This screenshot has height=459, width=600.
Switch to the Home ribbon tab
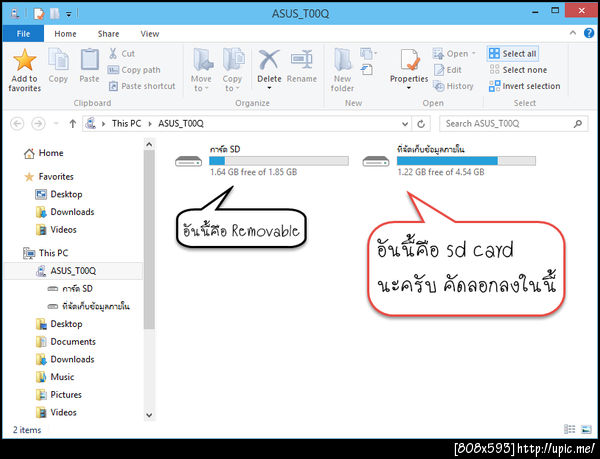point(65,34)
